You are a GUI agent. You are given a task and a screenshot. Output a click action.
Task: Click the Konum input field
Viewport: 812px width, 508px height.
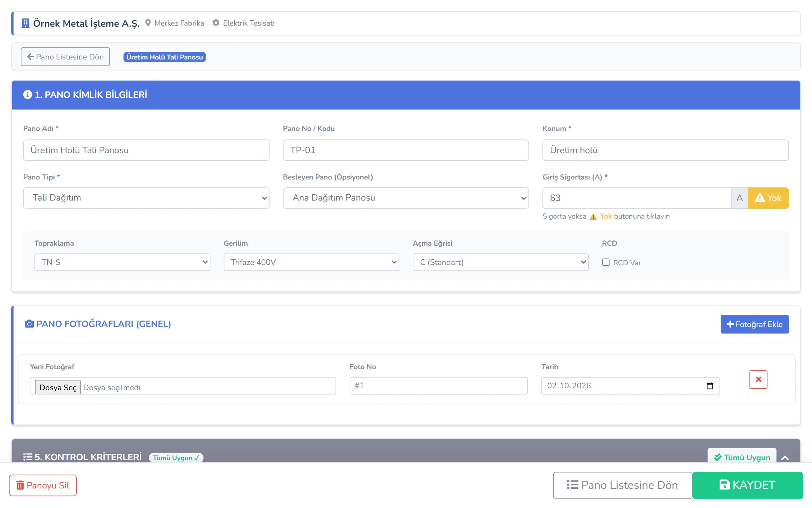665,150
